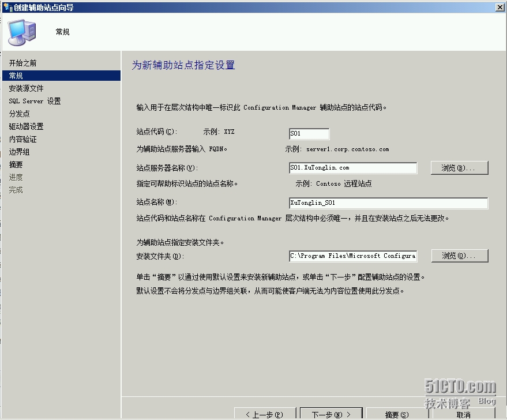Screen dimensions: 507x420
Task: Click example text server1.corp.contoso.com
Action: [348, 149]
